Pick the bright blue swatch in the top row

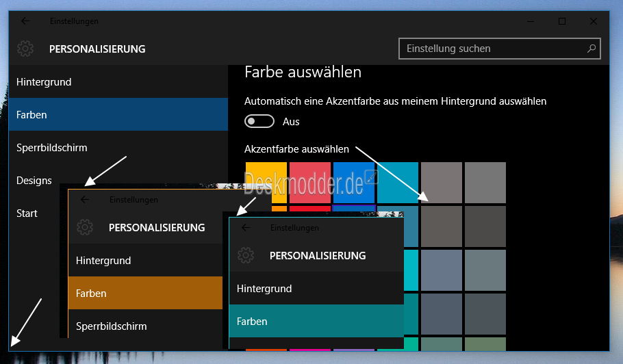pos(354,183)
